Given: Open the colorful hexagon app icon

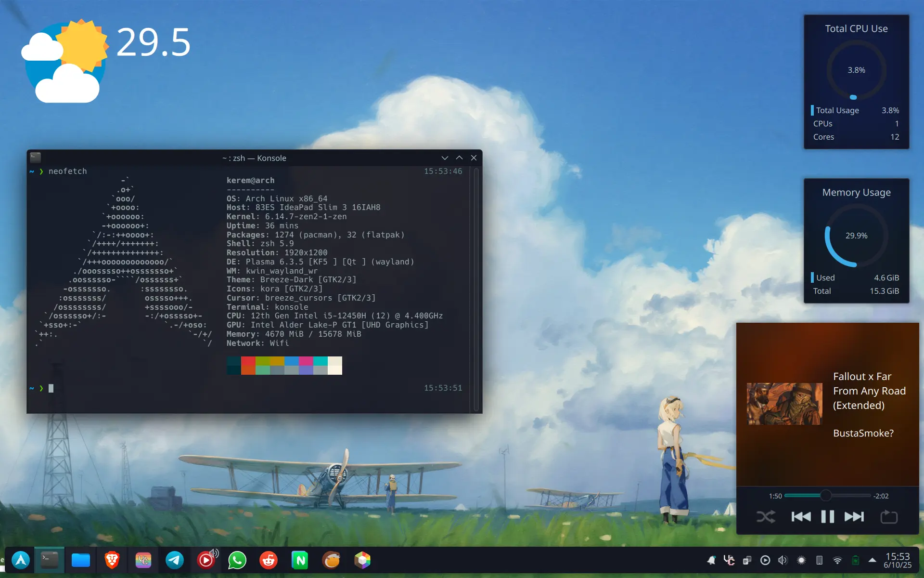Looking at the screenshot, I should pyautogui.click(x=362, y=560).
